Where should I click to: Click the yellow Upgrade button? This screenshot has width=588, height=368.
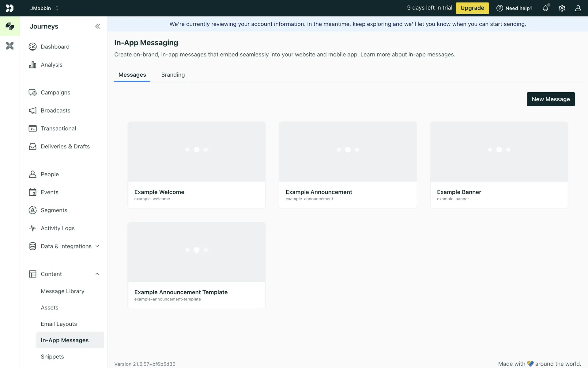point(472,8)
